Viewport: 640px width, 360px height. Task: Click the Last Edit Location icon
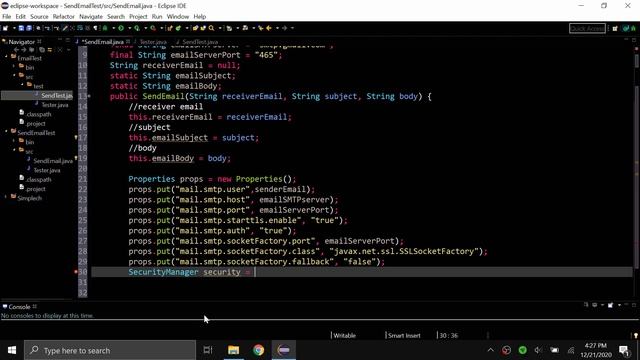coord(261,28)
